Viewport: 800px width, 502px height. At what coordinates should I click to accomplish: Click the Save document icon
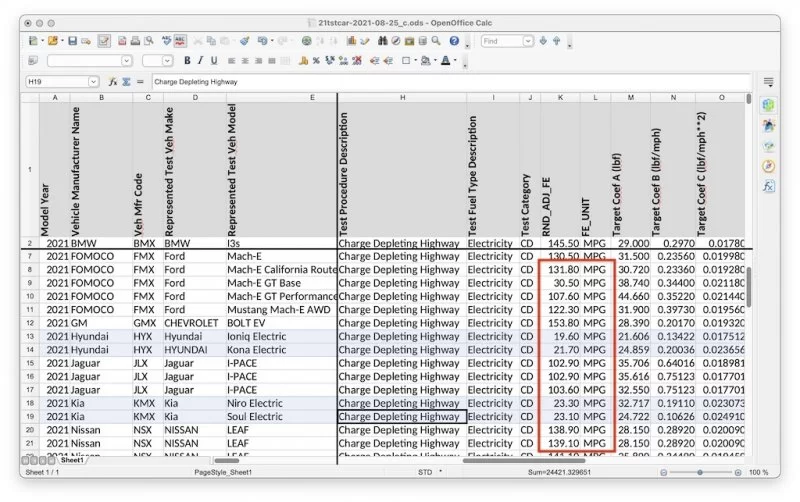[73, 41]
